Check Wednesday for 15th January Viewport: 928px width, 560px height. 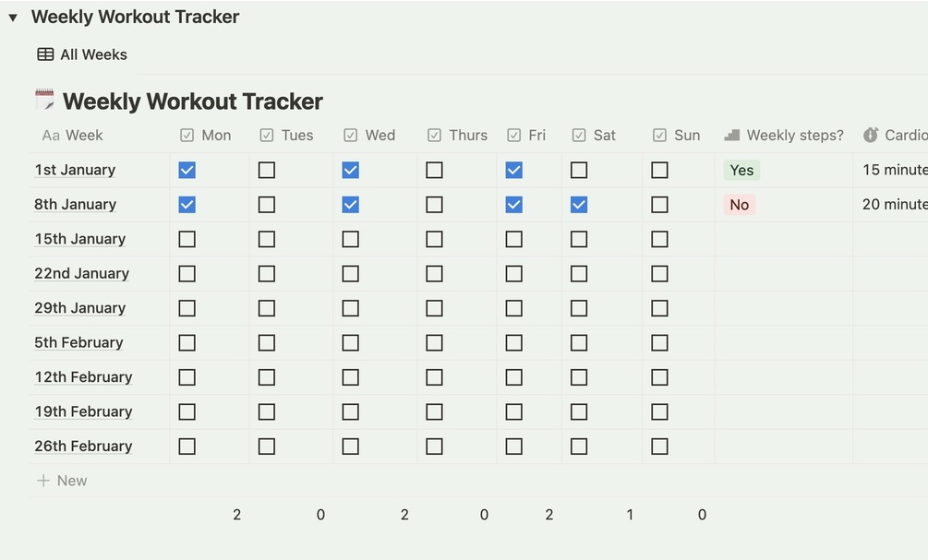[350, 239]
